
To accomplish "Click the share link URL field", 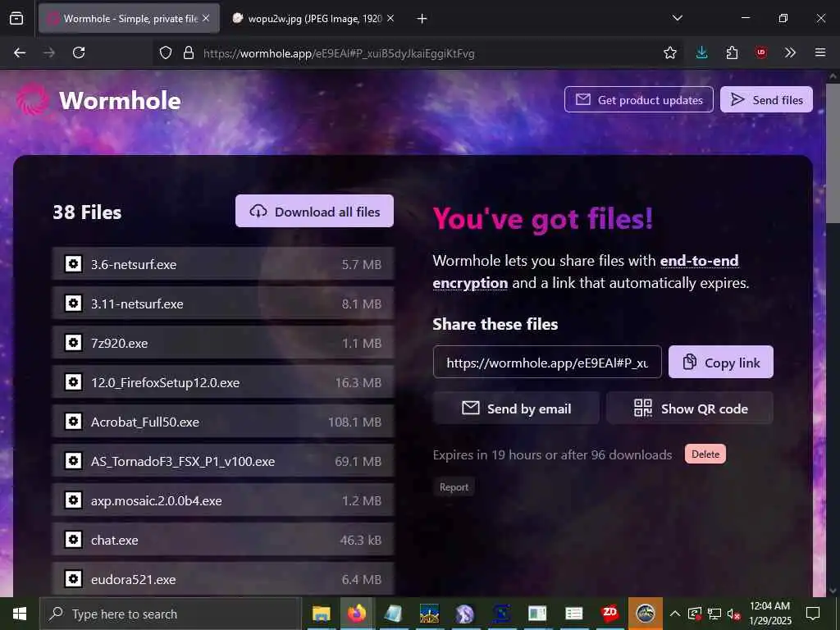I will pos(547,362).
